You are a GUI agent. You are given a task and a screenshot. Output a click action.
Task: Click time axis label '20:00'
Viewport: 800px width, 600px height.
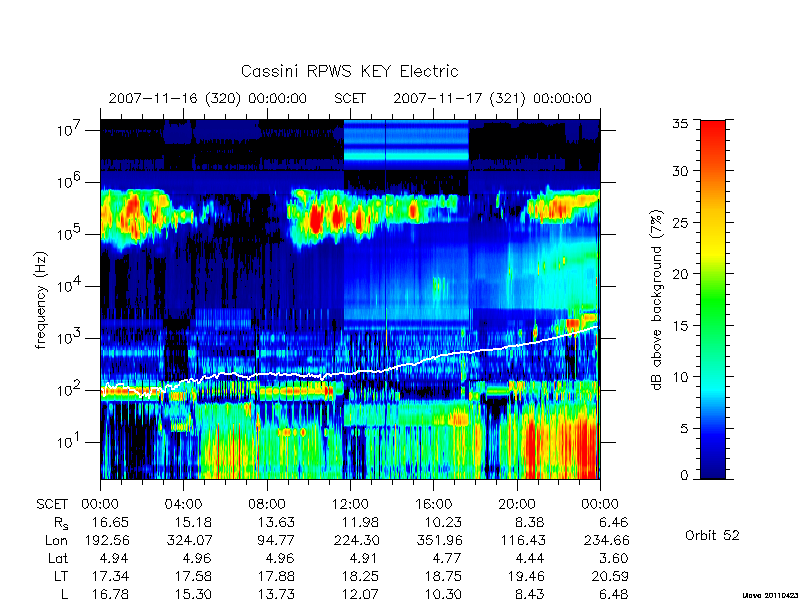(x=516, y=505)
